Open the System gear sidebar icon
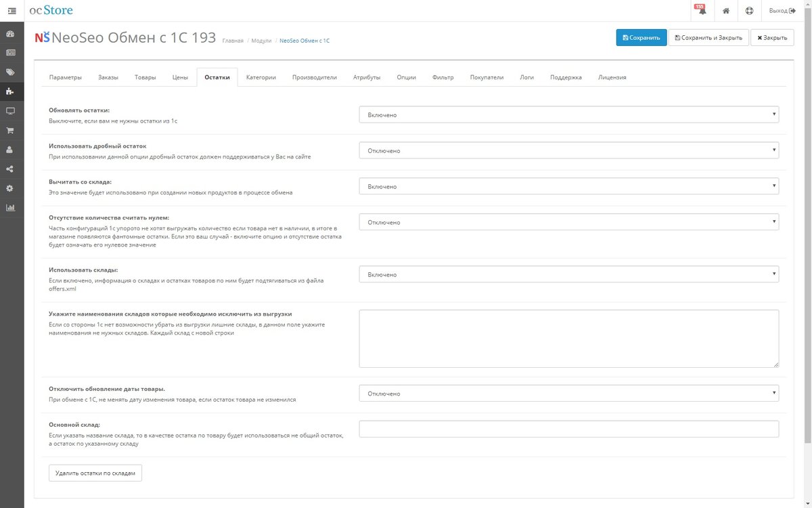Screen dimensions: 812x508 (x=11, y=188)
